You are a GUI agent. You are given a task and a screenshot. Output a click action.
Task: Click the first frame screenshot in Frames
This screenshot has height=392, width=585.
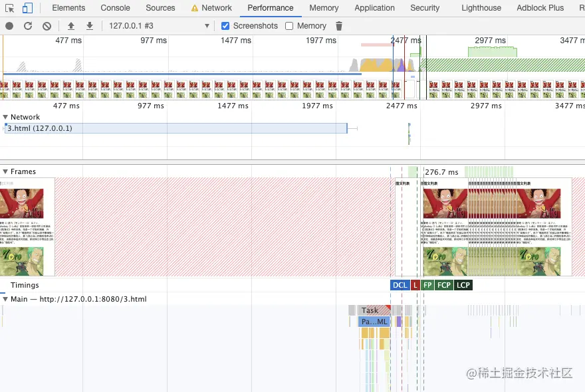click(27, 227)
